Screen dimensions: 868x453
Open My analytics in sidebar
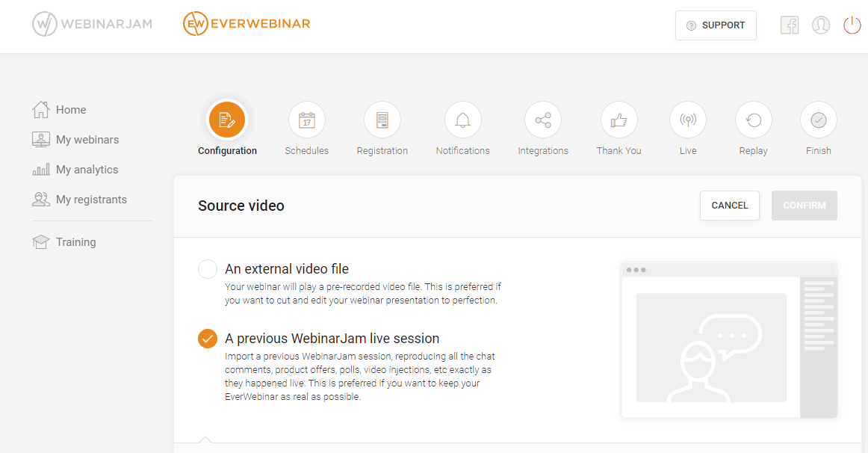87,170
